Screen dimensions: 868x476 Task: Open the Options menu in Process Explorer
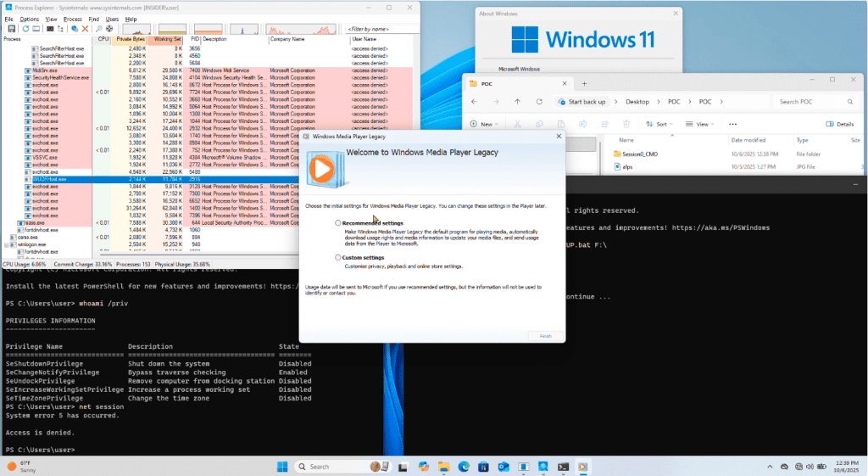pos(30,19)
